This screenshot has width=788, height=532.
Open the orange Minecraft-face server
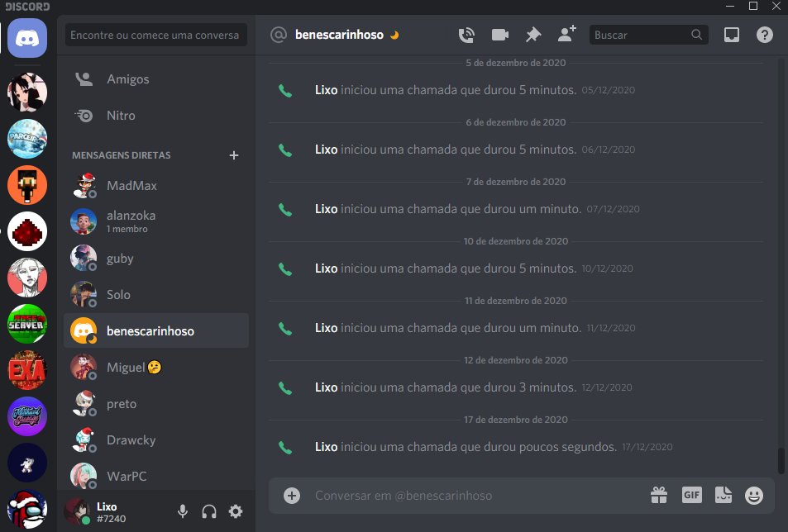click(27, 185)
